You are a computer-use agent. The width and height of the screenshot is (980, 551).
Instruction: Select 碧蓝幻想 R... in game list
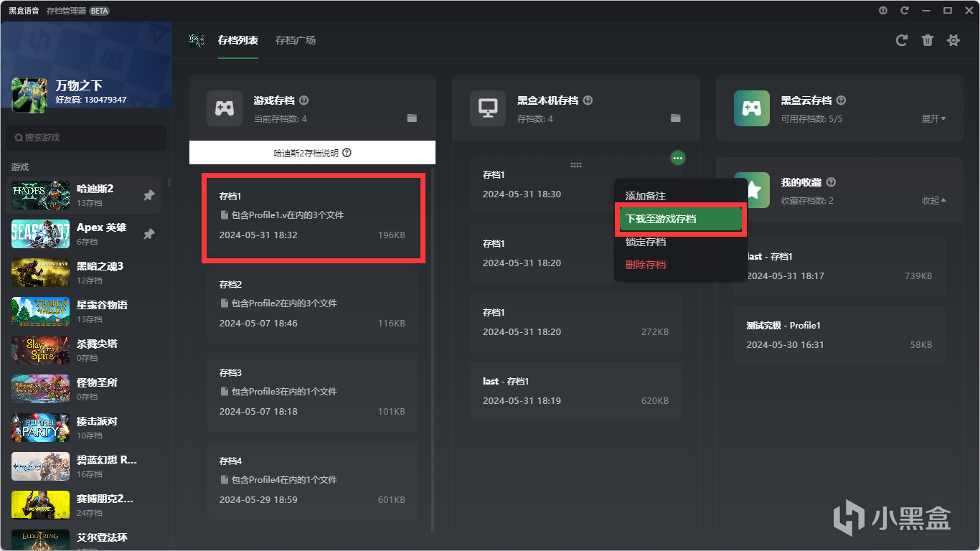83,466
